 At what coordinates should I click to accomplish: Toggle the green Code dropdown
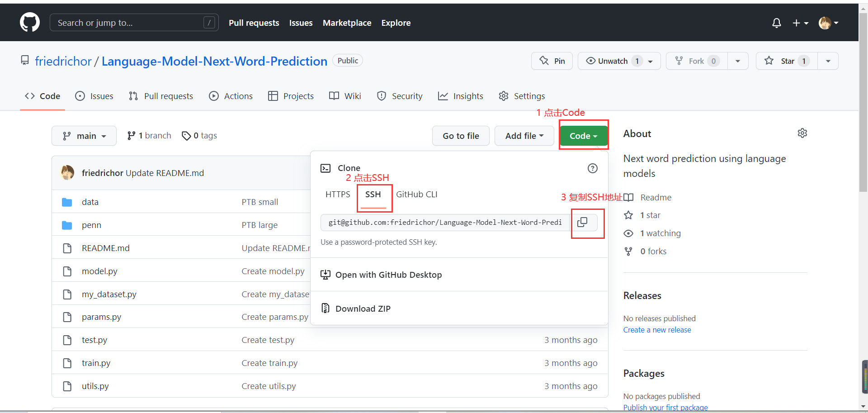click(x=583, y=136)
